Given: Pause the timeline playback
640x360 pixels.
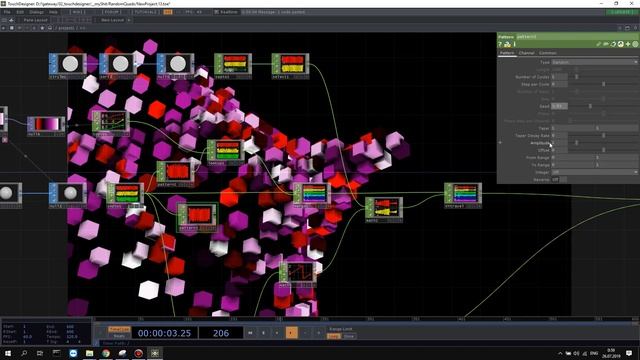Looking at the screenshot, I should point(264,333).
